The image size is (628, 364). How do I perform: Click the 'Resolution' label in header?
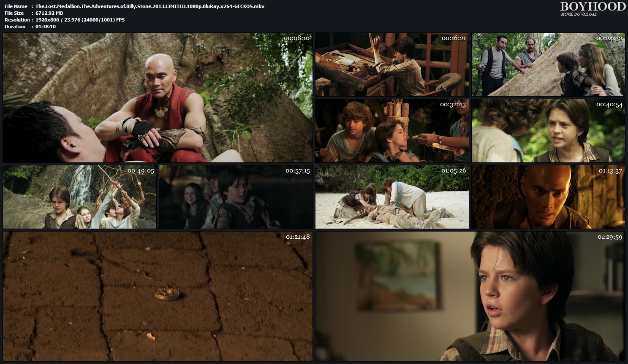click(x=17, y=20)
